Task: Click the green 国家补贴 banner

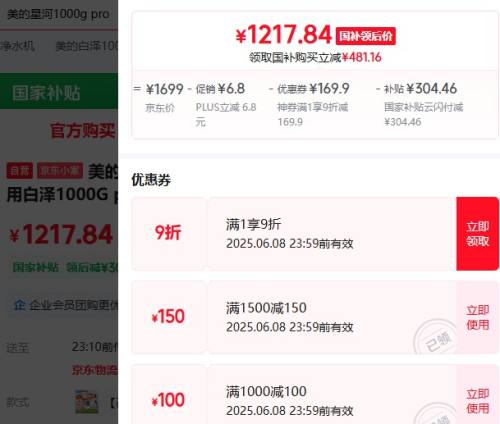Action: point(59,91)
